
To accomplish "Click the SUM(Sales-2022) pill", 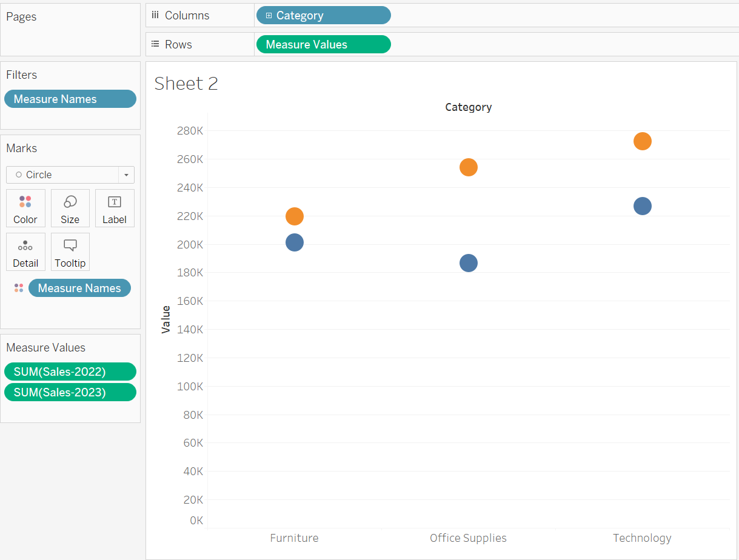I will [x=70, y=372].
